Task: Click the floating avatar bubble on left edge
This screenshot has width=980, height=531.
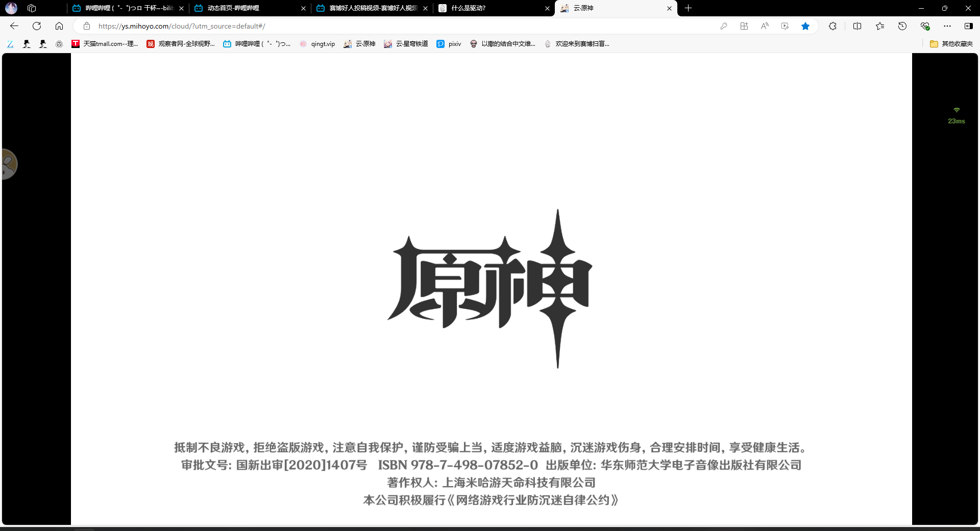Action: (x=9, y=164)
